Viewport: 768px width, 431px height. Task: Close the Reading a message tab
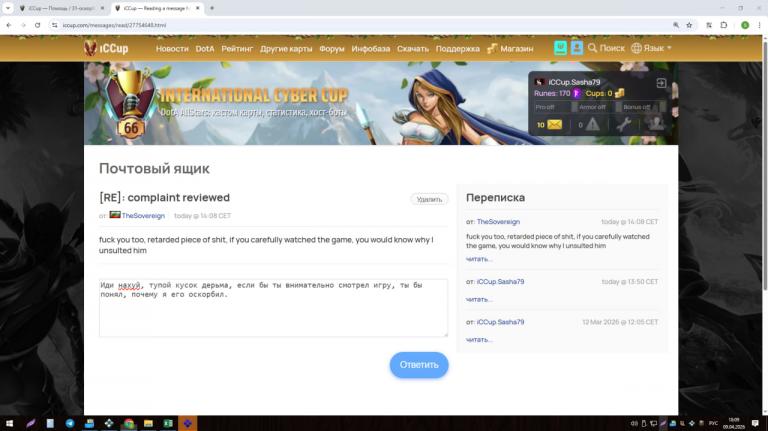pos(198,8)
